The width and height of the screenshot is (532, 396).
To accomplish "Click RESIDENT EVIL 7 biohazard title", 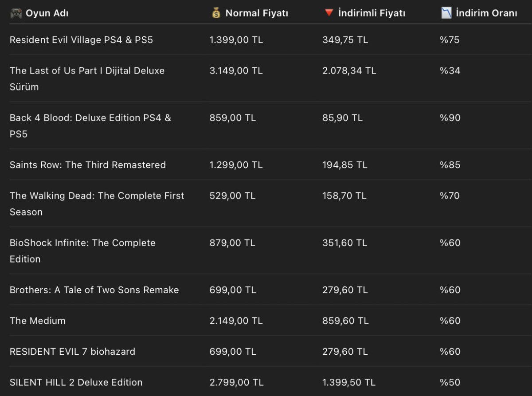I will [72, 352].
